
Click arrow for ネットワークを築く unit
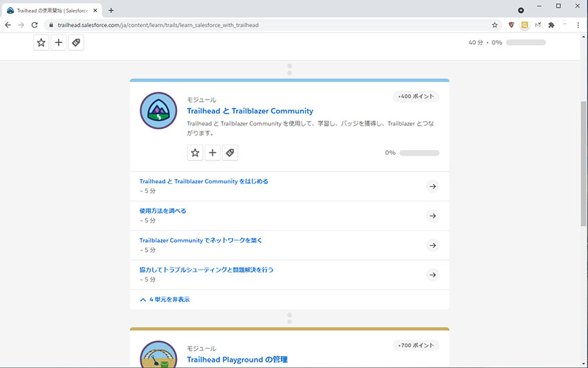pos(433,246)
